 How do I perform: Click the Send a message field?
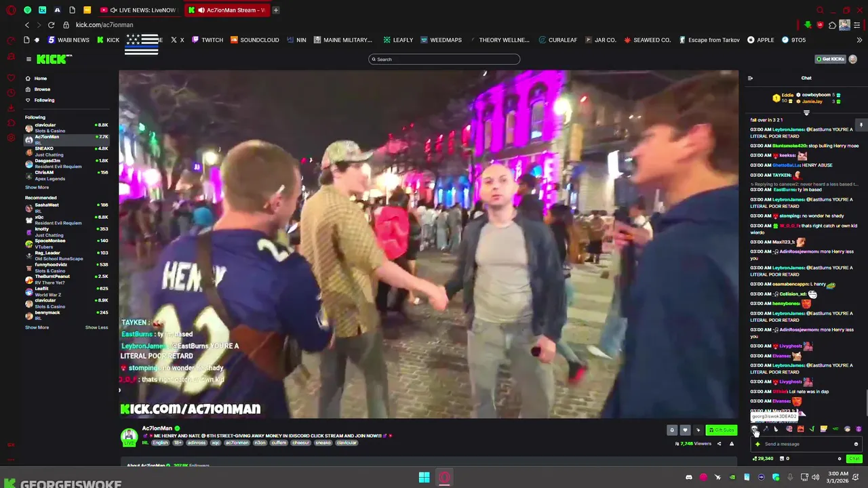805,444
